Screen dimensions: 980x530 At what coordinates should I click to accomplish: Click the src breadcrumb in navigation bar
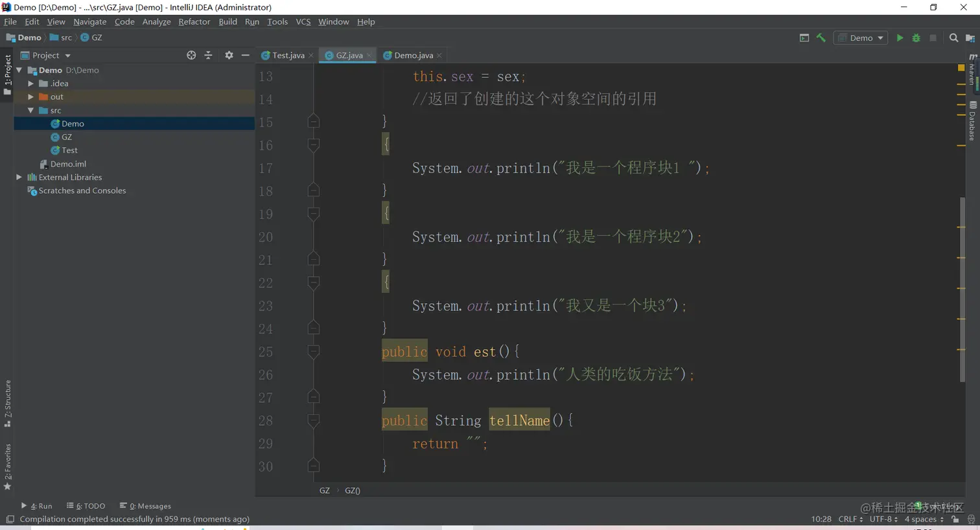click(x=61, y=38)
